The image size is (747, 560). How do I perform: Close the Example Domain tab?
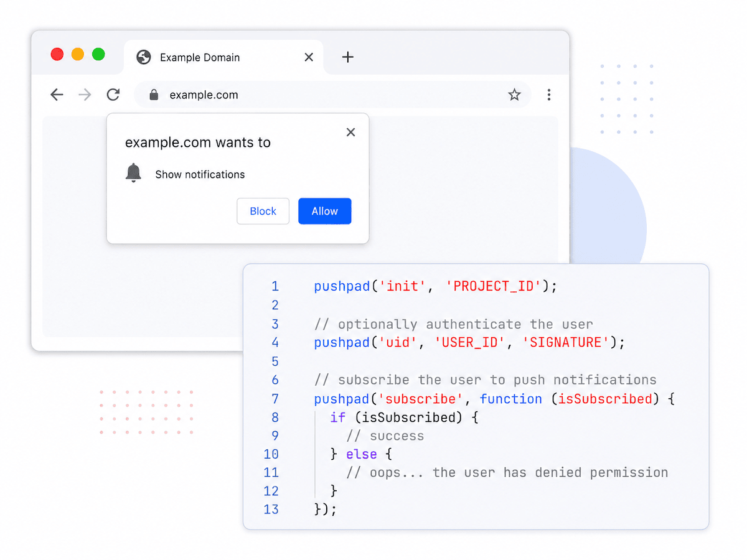309,57
